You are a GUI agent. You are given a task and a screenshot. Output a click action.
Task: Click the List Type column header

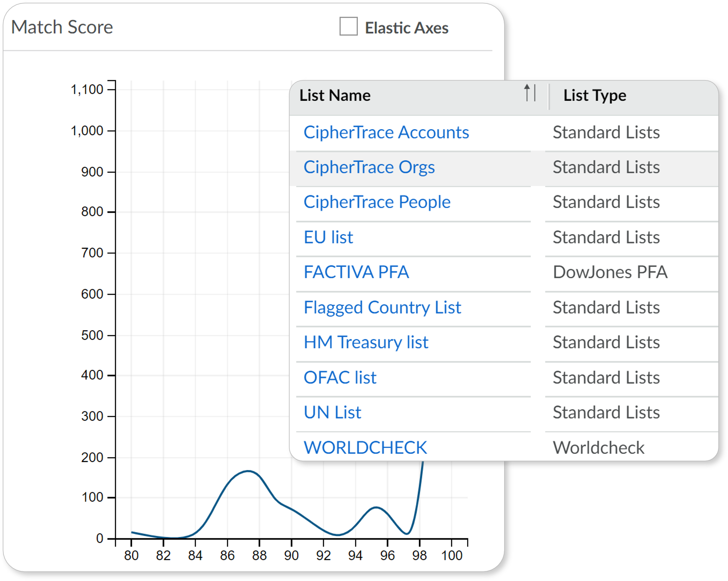pos(595,95)
